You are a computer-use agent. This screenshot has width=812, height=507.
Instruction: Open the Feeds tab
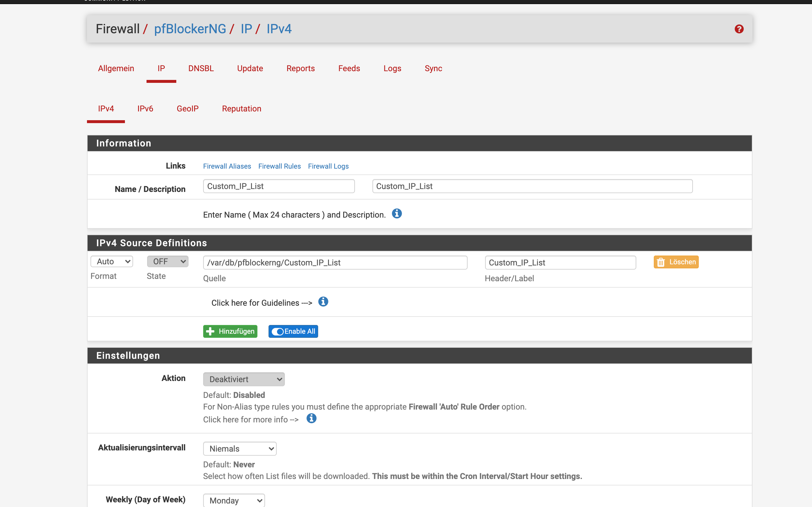pos(349,68)
